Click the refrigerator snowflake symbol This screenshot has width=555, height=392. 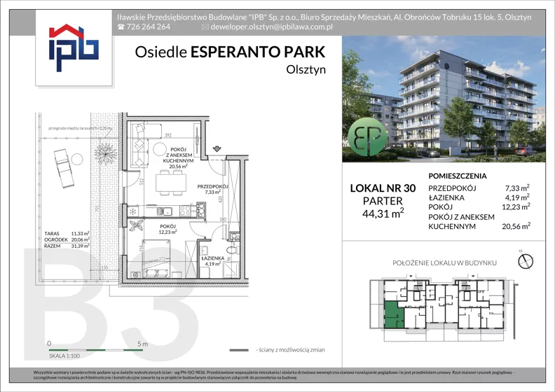[x=133, y=211]
